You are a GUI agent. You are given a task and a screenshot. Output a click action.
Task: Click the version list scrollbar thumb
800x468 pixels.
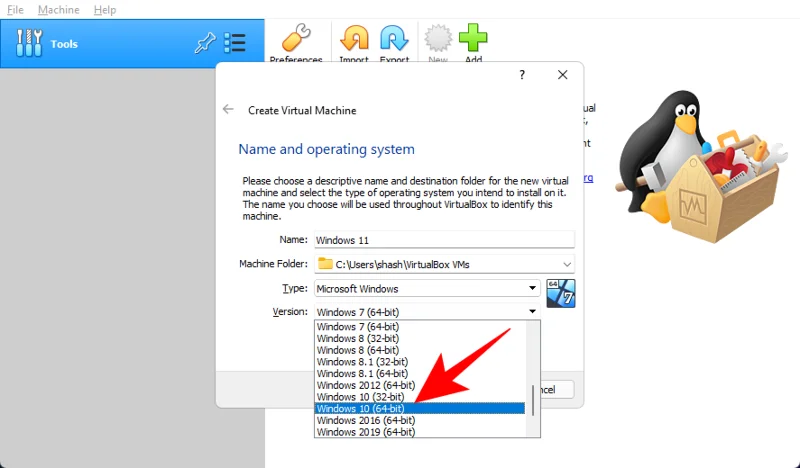[533, 401]
